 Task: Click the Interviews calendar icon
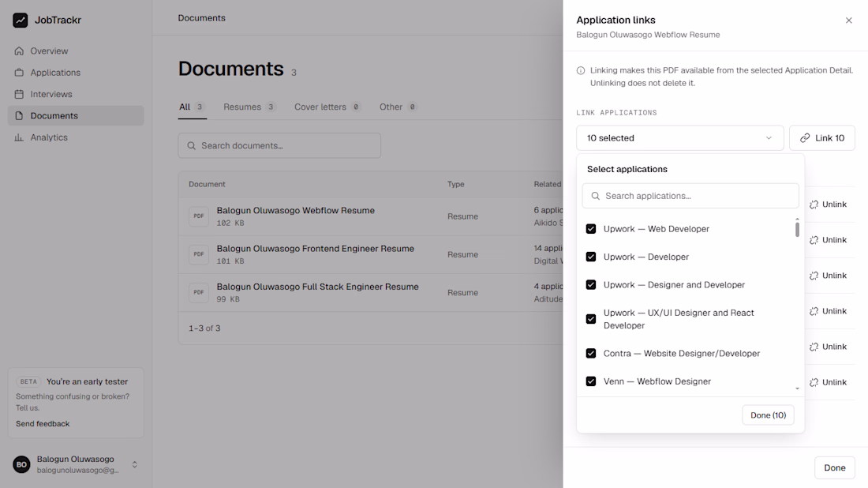pos(20,94)
